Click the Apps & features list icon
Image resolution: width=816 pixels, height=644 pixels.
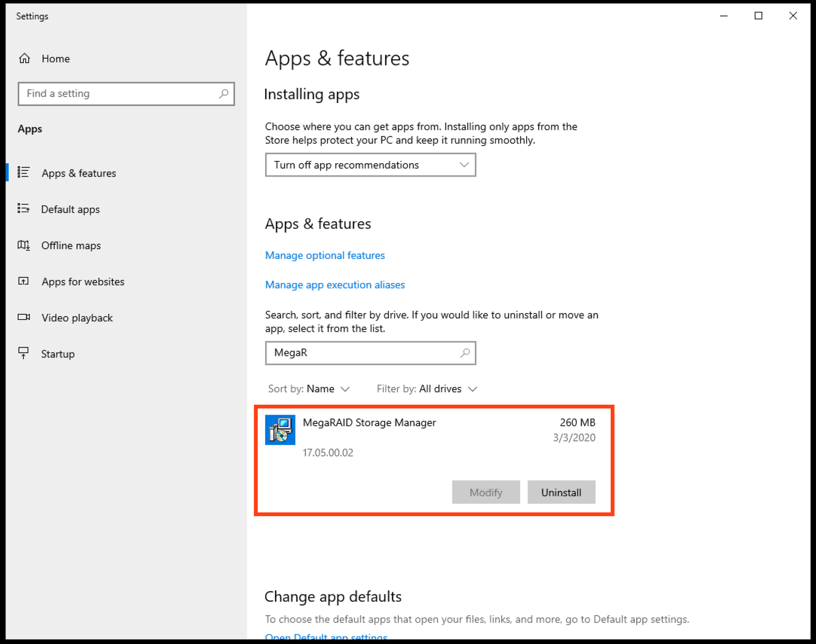[x=24, y=173]
